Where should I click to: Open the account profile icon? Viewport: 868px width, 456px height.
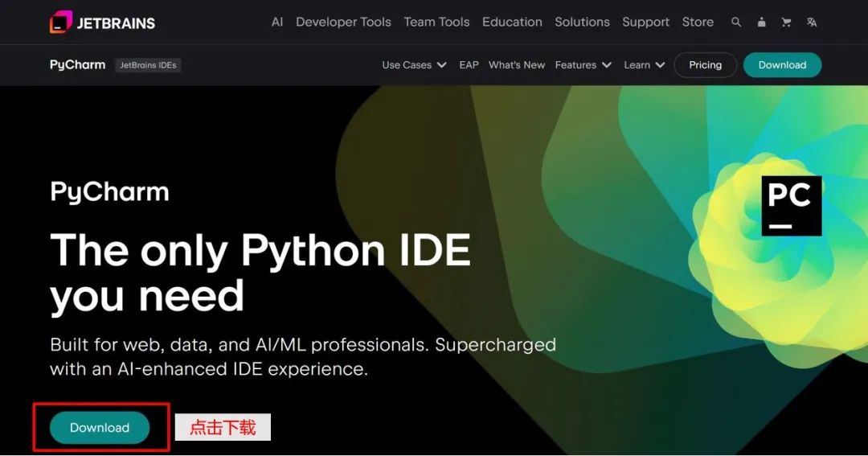[x=762, y=23]
